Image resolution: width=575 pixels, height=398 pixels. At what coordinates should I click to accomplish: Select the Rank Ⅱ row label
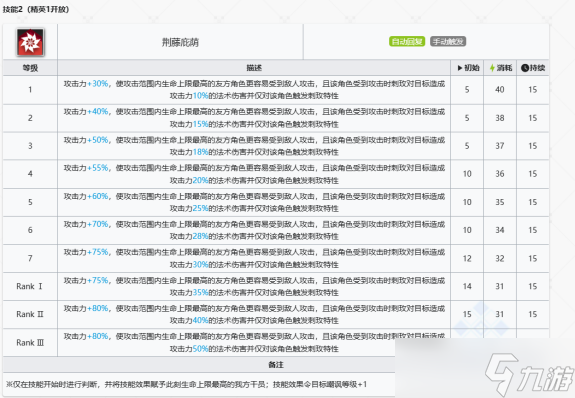coord(30,314)
